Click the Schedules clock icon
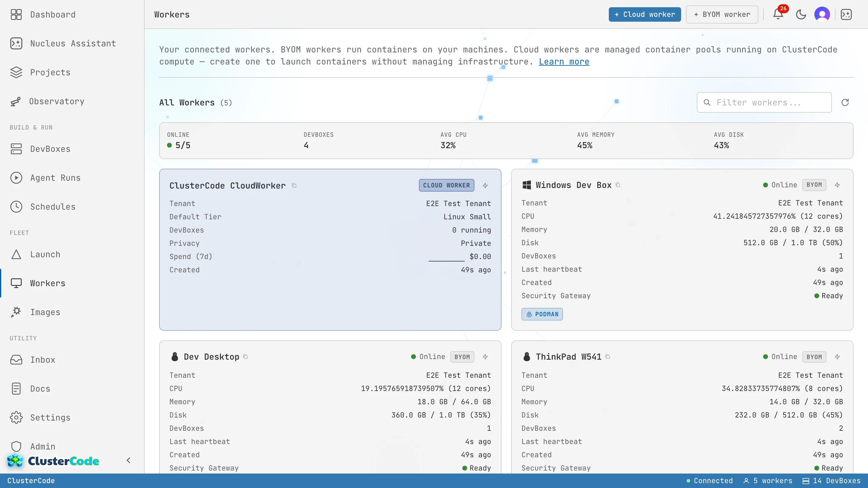 (16, 207)
